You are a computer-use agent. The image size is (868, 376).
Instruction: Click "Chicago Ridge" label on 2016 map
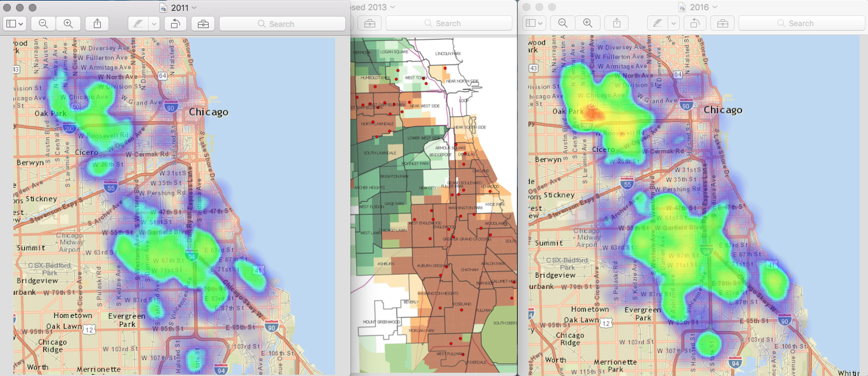(570, 339)
